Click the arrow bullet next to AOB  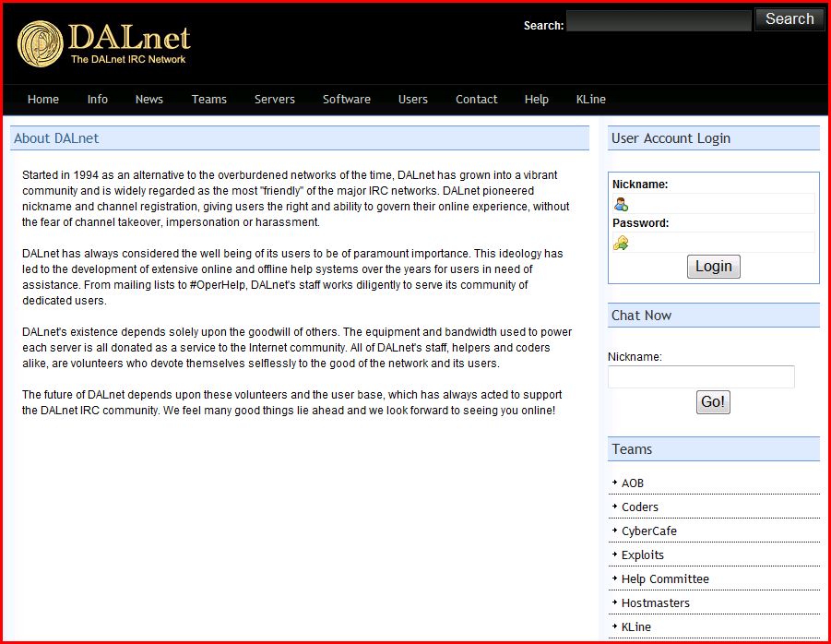coord(615,483)
